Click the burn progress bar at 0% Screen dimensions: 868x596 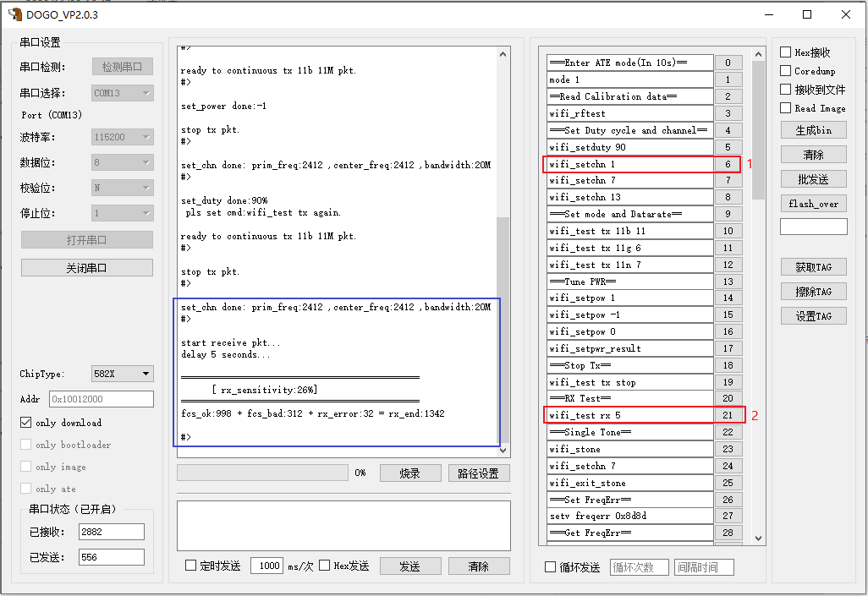point(262,473)
